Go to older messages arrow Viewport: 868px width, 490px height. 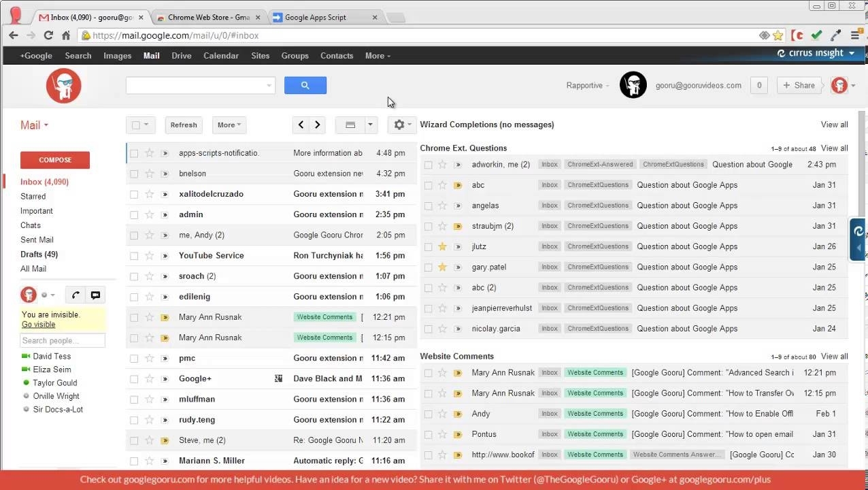point(317,125)
